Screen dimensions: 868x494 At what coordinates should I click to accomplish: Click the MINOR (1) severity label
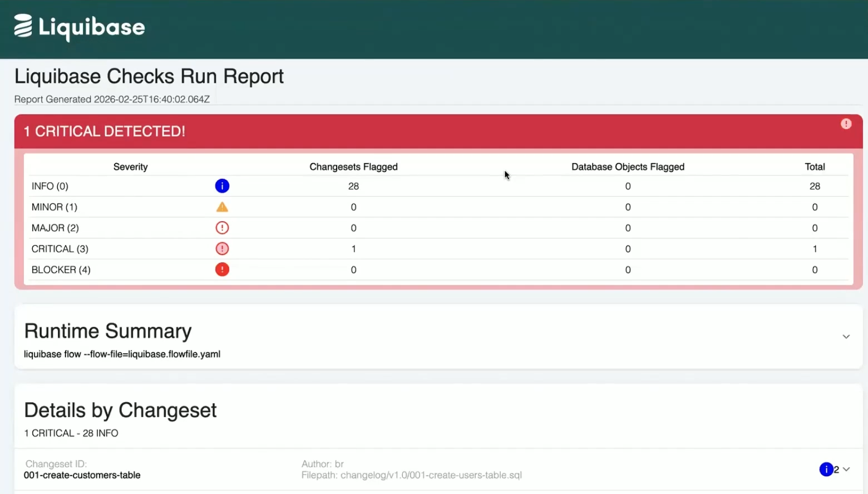54,207
